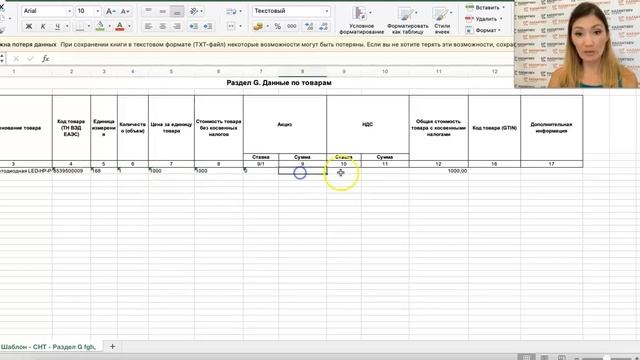Click Раздел G. Данные по товарам title
Screen dimensions: 640x360
coord(279,83)
